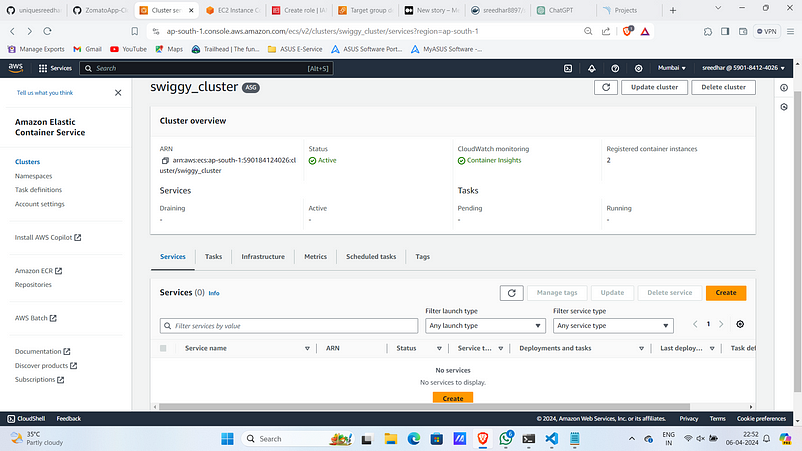This screenshot has height=451, width=802.
Task: Go to next services page arrow
Action: pos(721,324)
